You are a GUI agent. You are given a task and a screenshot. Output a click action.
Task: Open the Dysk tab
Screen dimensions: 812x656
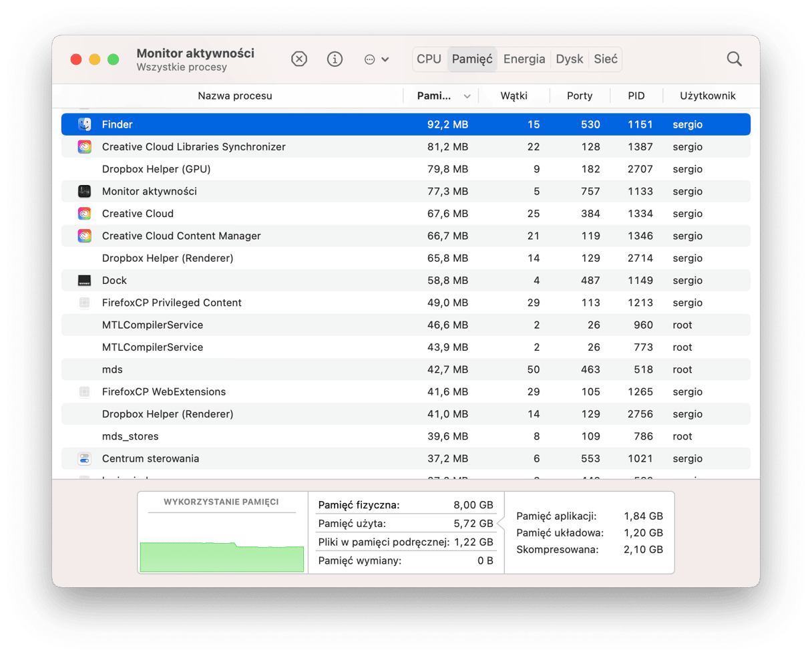point(570,59)
